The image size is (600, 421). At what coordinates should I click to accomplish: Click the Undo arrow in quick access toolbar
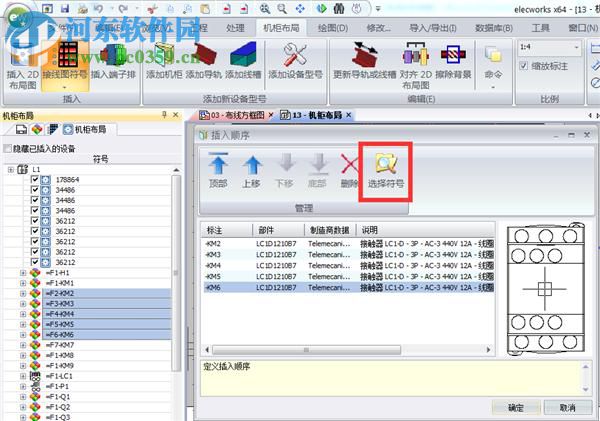point(98,8)
